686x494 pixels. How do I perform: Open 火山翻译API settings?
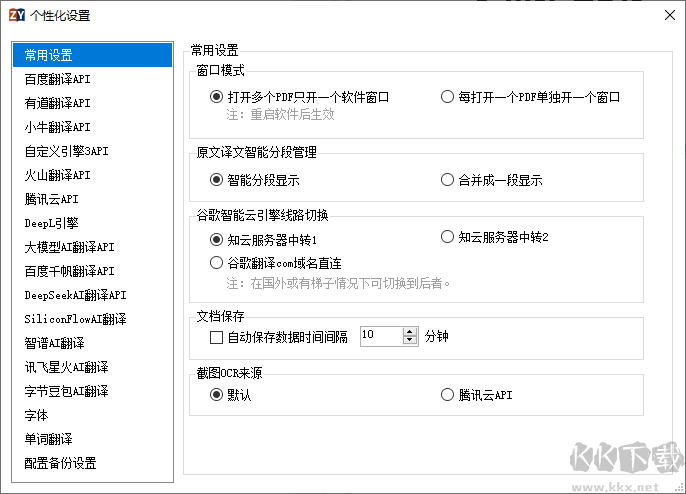(93, 175)
